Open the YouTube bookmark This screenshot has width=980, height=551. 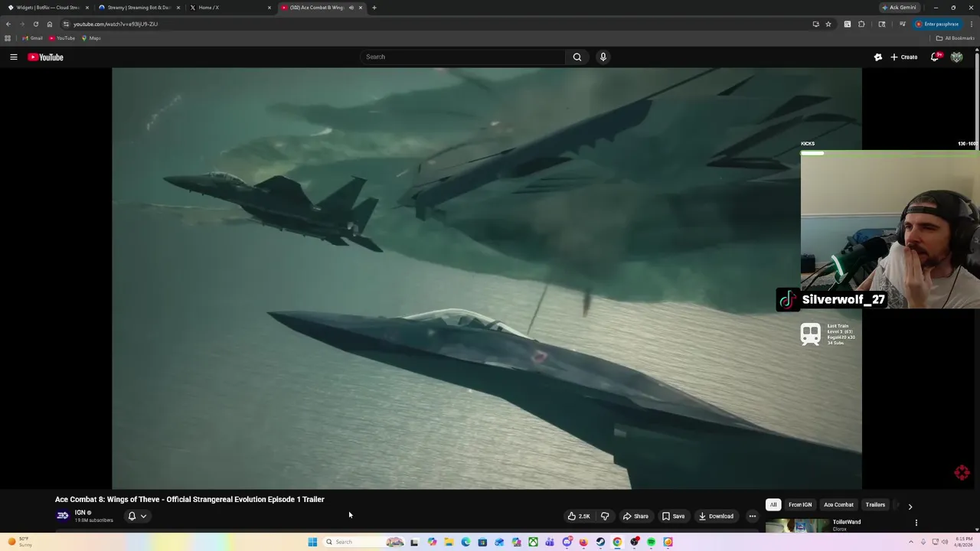(62, 38)
